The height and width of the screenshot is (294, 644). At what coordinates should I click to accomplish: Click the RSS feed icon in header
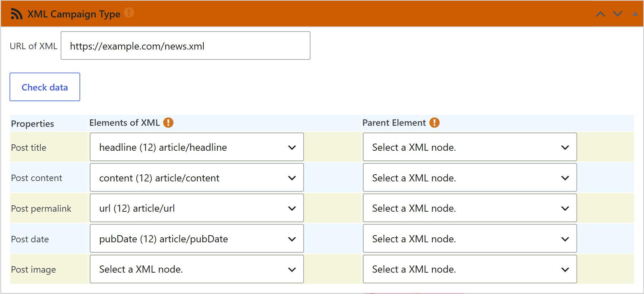click(x=16, y=14)
